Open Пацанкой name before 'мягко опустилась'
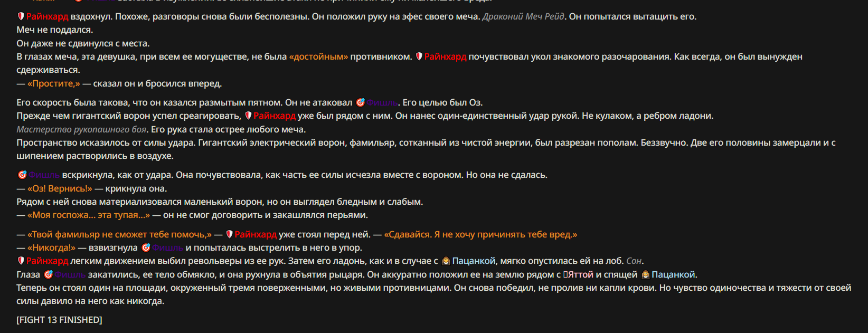This screenshot has height=333, width=868. pos(474,261)
